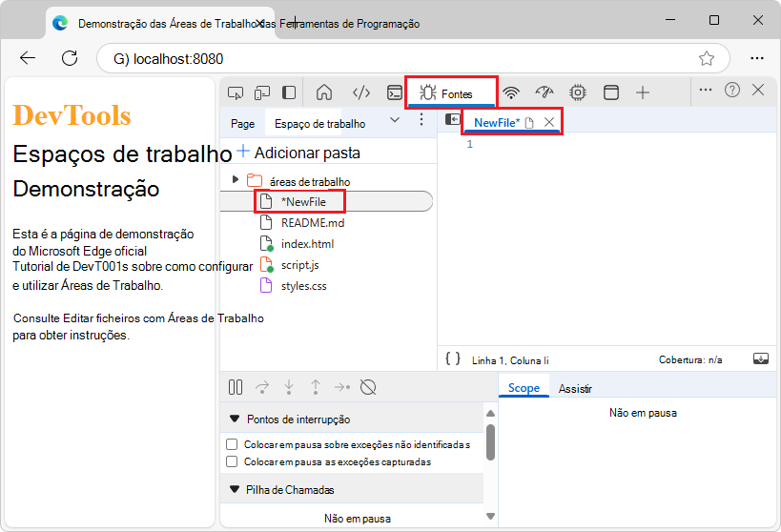The width and height of the screenshot is (781, 532).
Task: Click the Inspect element tool icon
Action: point(236,93)
